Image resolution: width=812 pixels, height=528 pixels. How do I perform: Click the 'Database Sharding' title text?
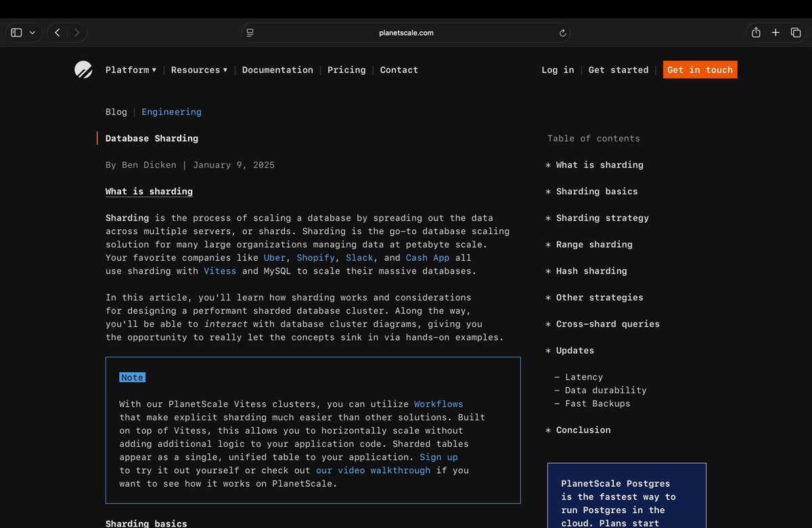(x=152, y=138)
